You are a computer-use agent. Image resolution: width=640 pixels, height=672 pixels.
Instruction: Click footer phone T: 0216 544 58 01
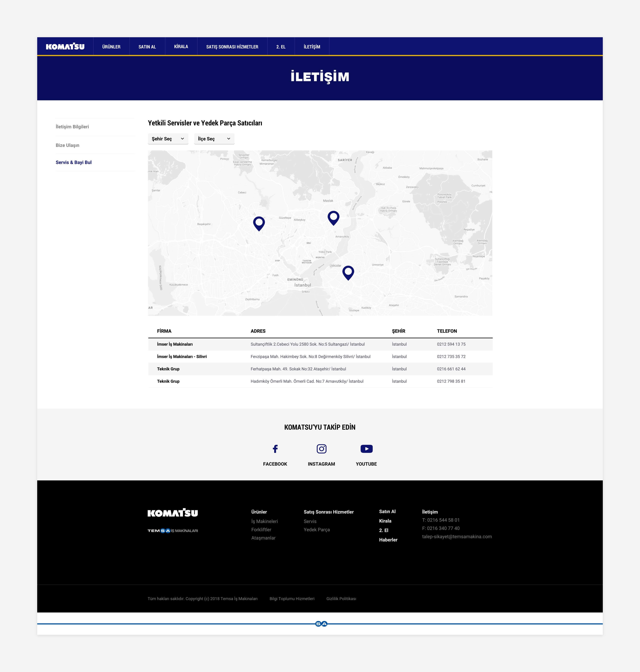(441, 520)
